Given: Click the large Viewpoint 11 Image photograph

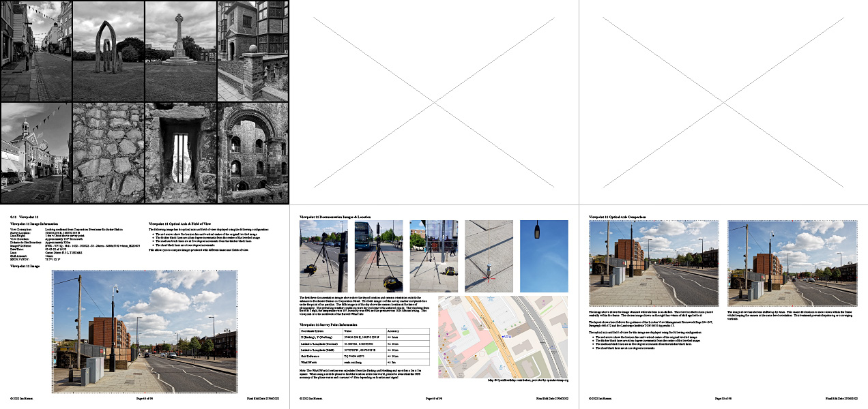Looking at the screenshot, I should (x=145, y=331).
